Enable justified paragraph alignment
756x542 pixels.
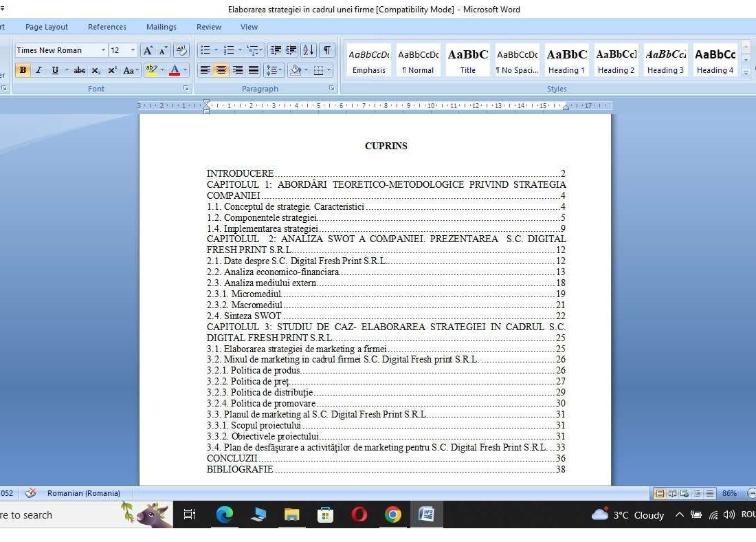(x=253, y=69)
